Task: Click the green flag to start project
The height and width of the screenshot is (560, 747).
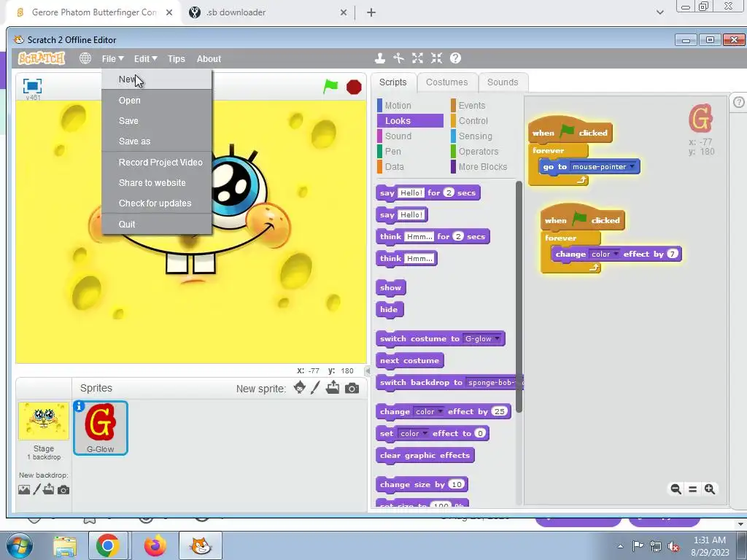Action: pyautogui.click(x=330, y=87)
